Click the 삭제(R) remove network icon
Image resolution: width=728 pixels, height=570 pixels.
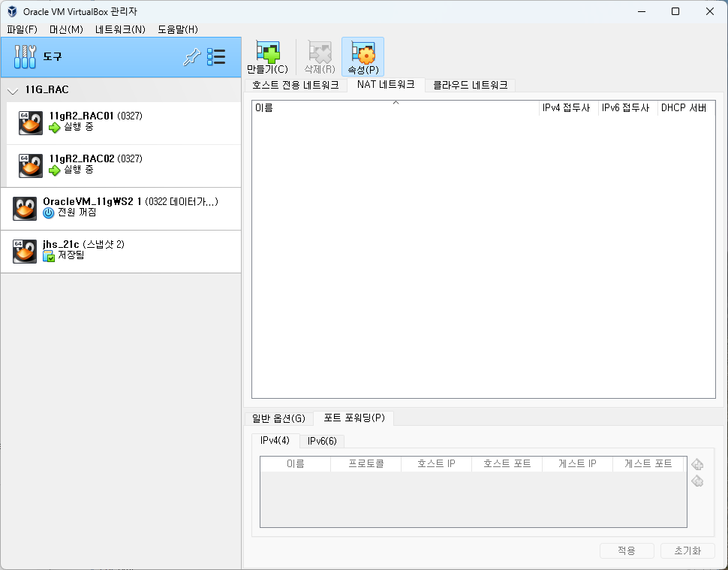coord(320,52)
